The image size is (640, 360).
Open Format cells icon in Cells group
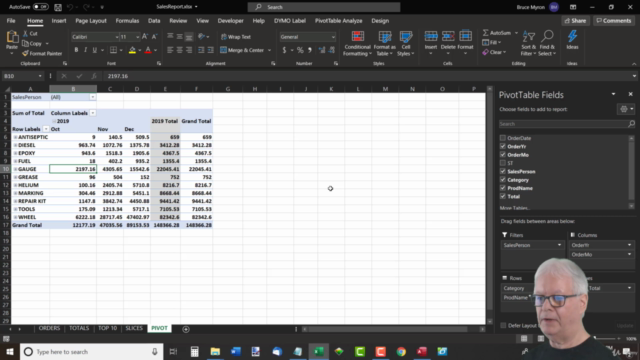point(465,37)
